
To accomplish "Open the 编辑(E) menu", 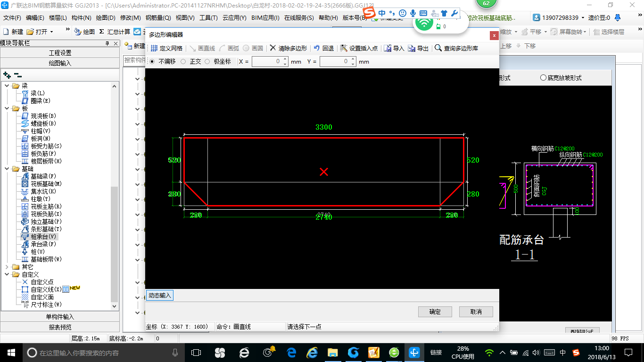I will (35, 18).
